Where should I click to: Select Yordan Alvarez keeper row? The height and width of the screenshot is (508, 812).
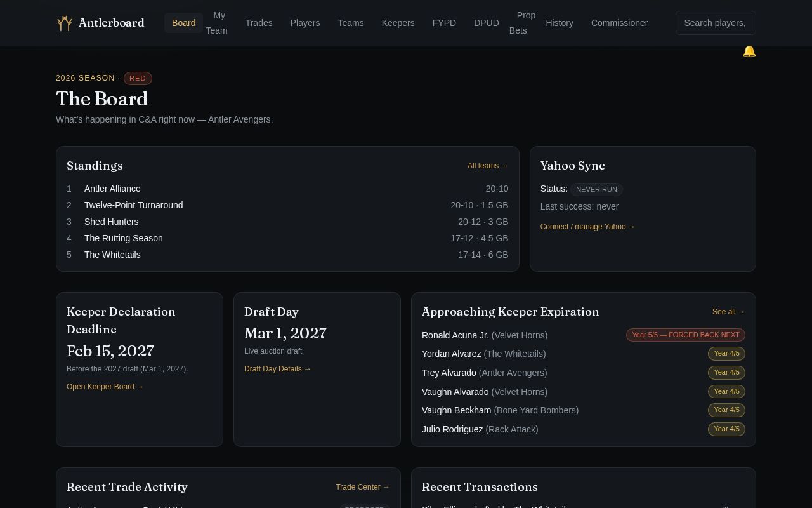tap(584, 354)
